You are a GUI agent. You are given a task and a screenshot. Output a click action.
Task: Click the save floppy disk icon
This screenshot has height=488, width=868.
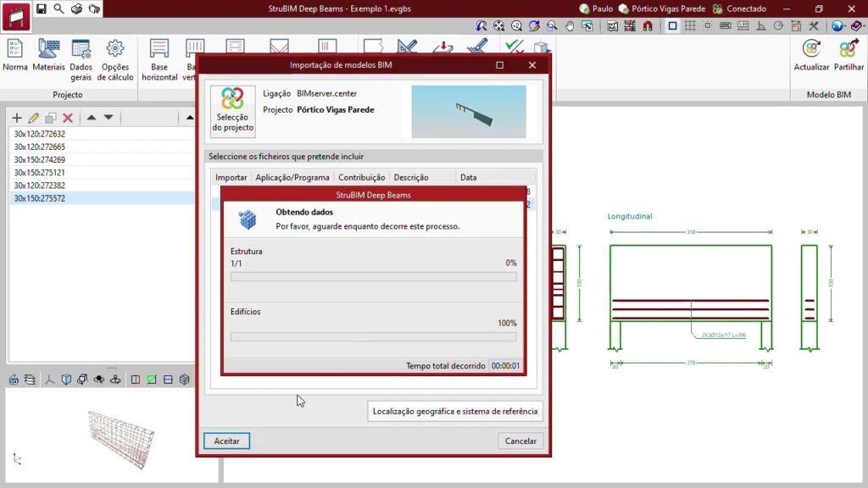41,8
